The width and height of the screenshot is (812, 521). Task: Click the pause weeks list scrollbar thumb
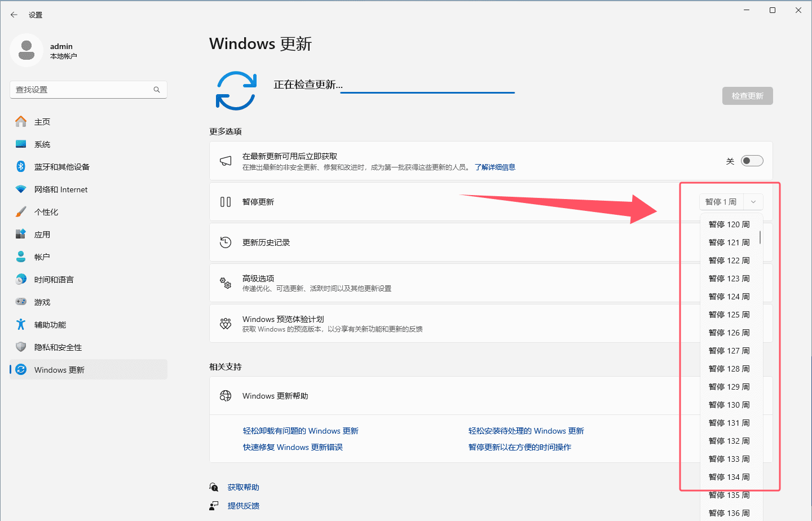(760, 237)
